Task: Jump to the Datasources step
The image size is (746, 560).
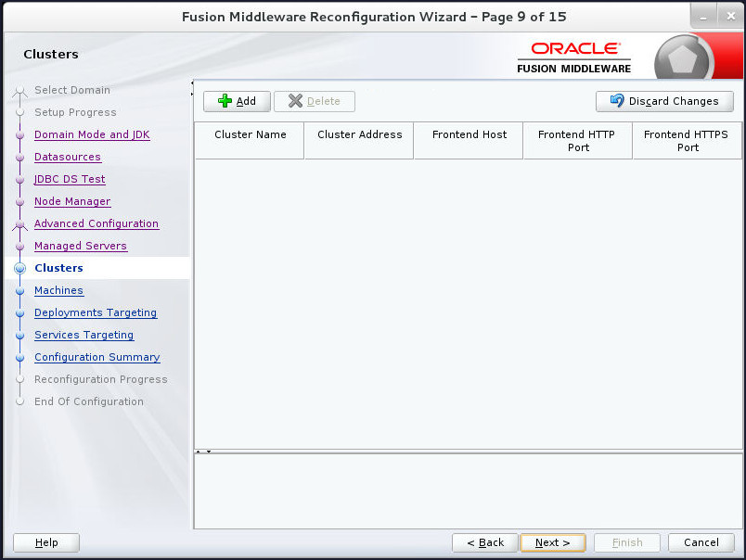Action: click(68, 157)
